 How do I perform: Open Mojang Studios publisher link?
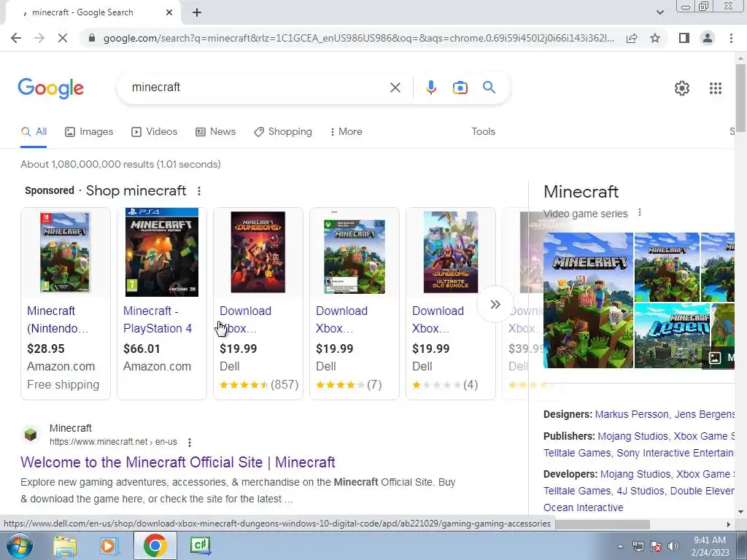point(632,436)
